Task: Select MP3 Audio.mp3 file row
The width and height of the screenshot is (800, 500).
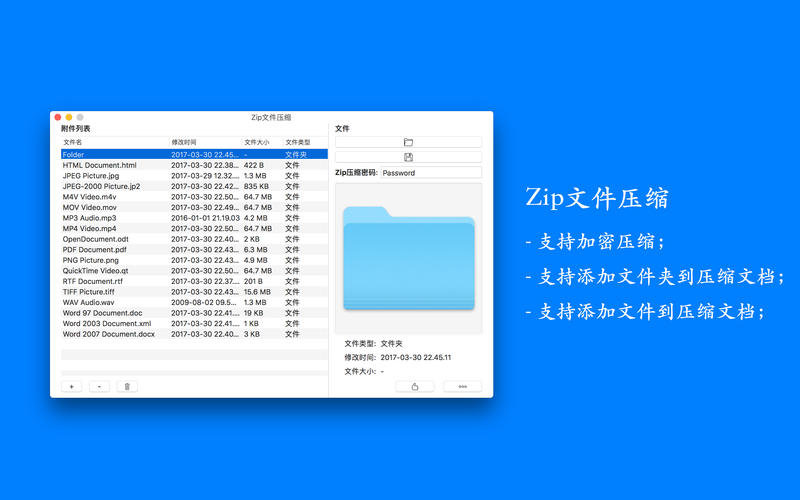Action: click(x=90, y=218)
